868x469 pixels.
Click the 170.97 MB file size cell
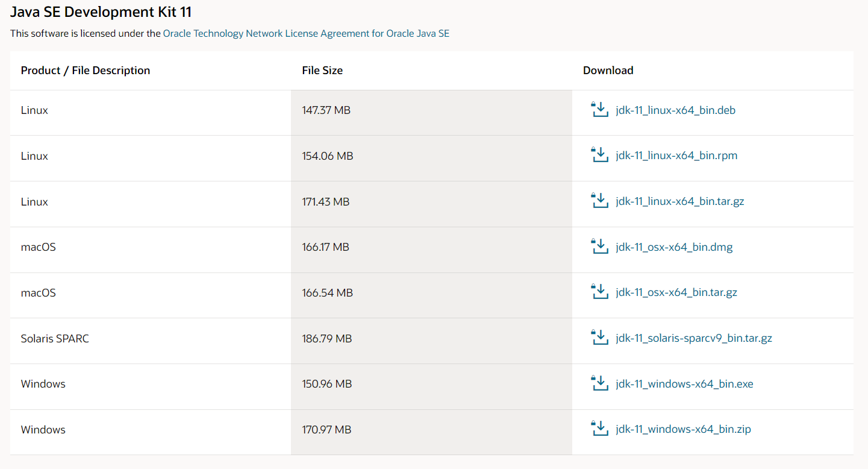point(431,432)
